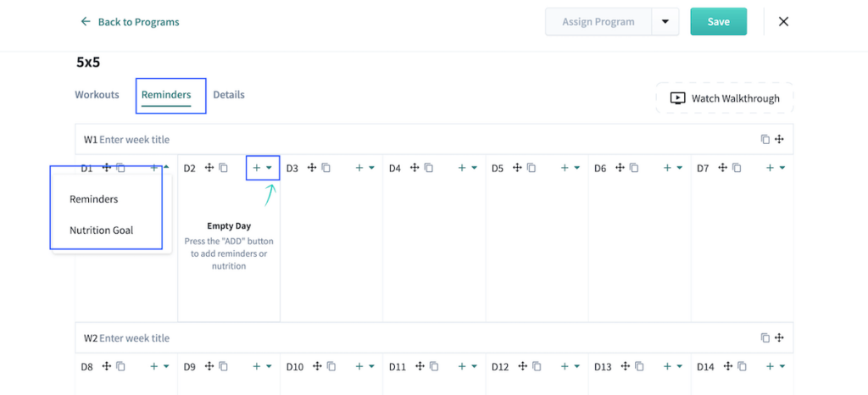Screen dimensions: 868x395
Task: Close the program editor with the X
Action: pos(783,22)
